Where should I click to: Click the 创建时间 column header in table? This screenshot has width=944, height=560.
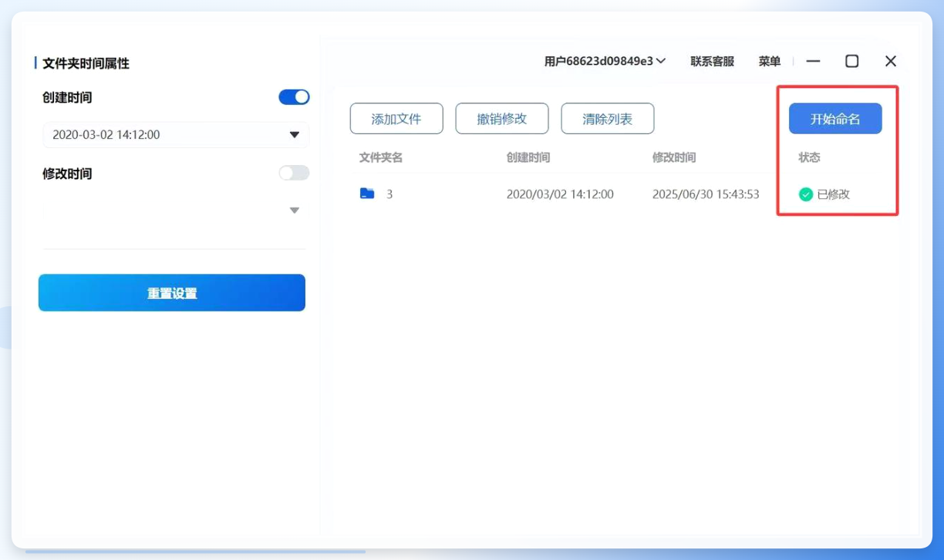click(528, 157)
